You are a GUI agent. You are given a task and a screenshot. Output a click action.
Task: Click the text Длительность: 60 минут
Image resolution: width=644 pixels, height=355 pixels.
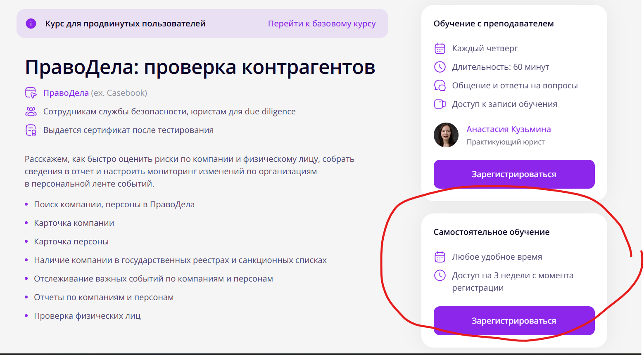pos(501,67)
